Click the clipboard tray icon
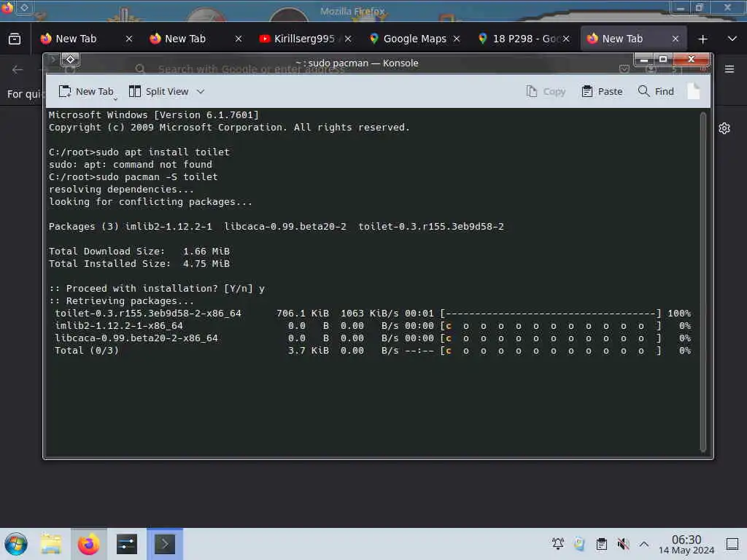The width and height of the screenshot is (747, 560). (602, 543)
